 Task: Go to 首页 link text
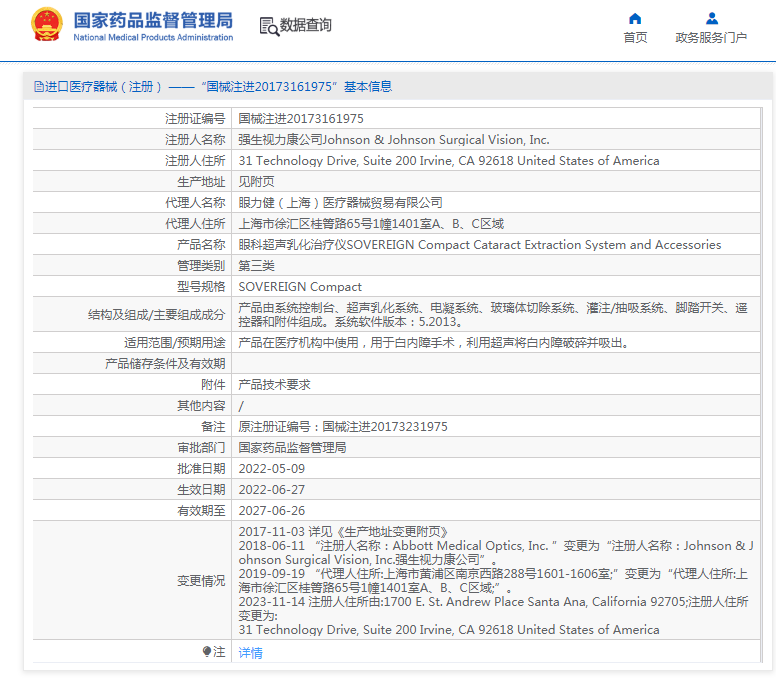(635, 38)
